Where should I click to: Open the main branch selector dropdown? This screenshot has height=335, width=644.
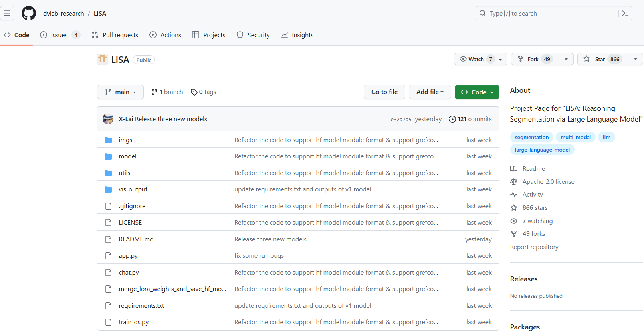(x=120, y=92)
